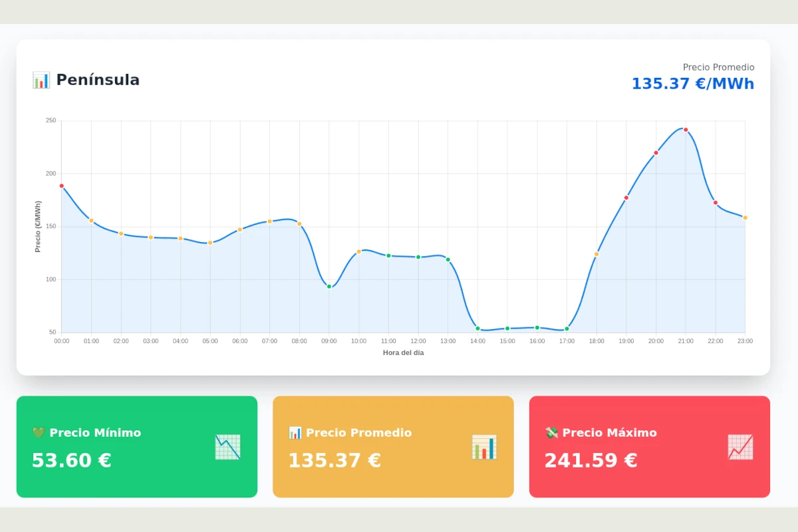The width and height of the screenshot is (798, 532).
Task: Select the 03:00 data point on the chart
Action: 151,237
